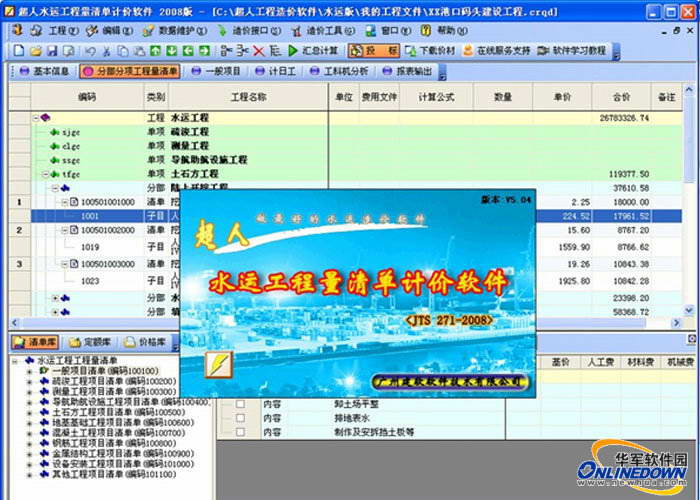Show the 价格库 library panel

tap(144, 342)
